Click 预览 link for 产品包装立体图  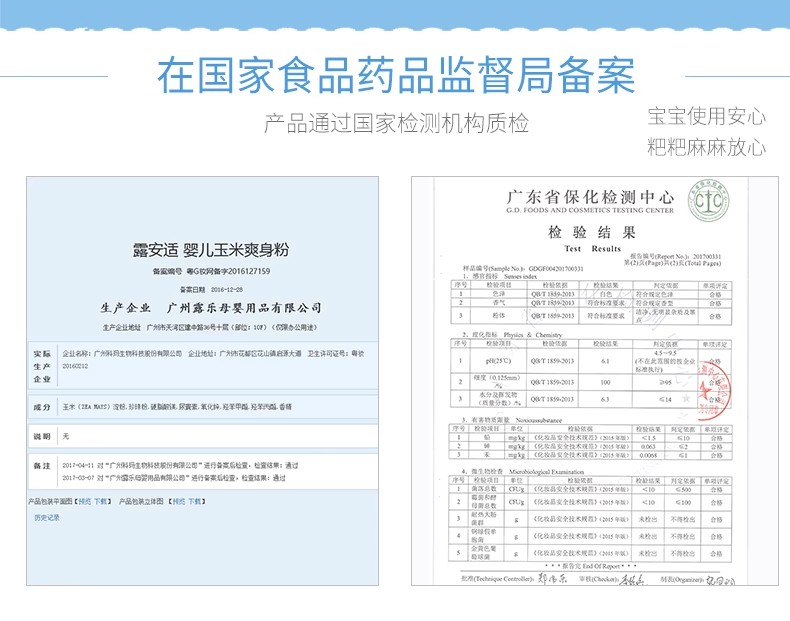(179, 501)
